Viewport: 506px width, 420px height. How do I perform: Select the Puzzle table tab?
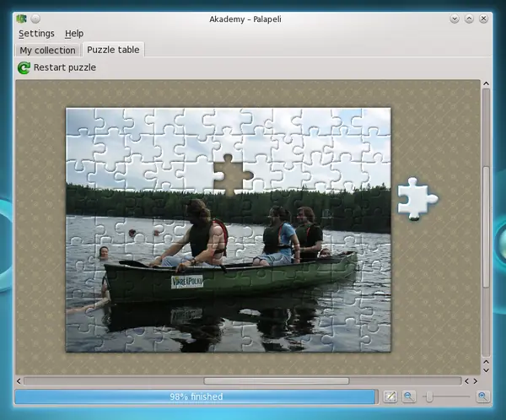[113, 50]
